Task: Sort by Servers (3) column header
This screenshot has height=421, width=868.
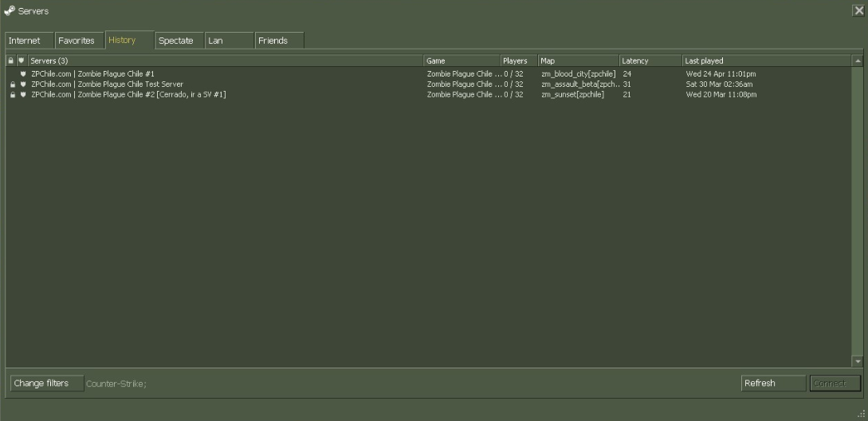Action: [x=226, y=61]
